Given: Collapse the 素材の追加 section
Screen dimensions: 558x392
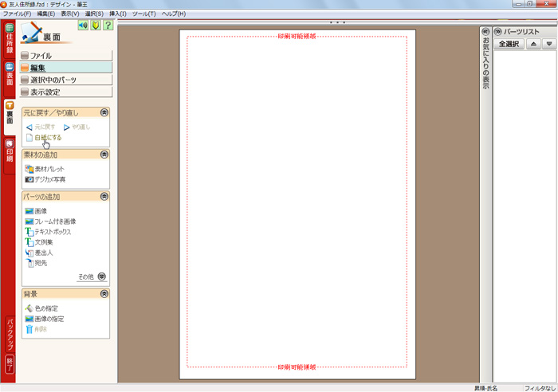Looking at the screenshot, I should click(104, 155).
